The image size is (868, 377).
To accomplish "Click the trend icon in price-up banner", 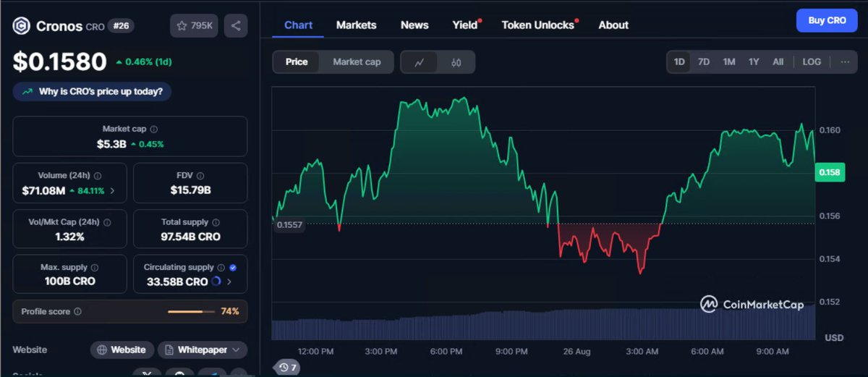I will tap(27, 92).
